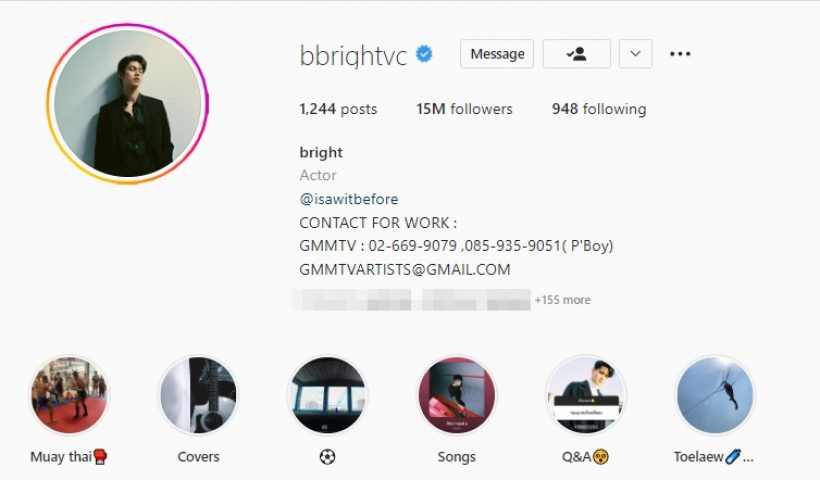Click the Message button
Image resolution: width=820 pixels, height=480 pixels.
(x=497, y=54)
